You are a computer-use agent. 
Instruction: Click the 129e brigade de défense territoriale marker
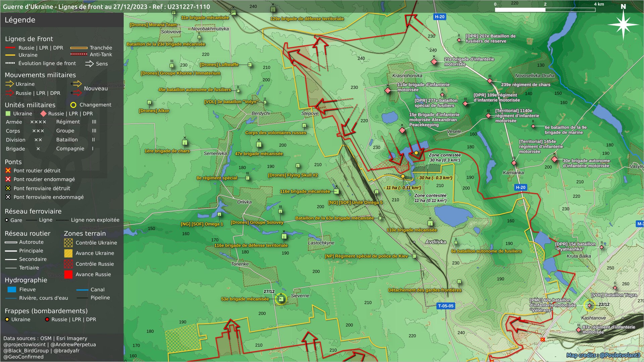click(x=273, y=9)
